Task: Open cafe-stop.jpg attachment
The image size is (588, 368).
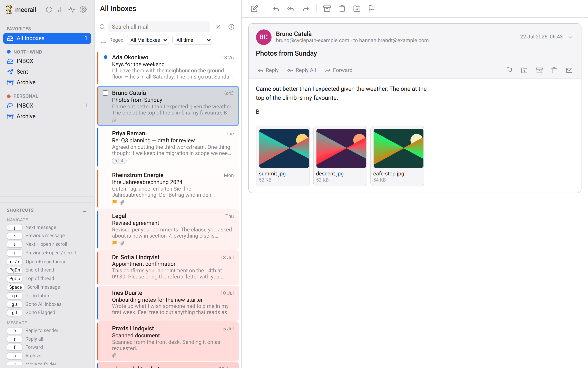Action: coord(397,156)
